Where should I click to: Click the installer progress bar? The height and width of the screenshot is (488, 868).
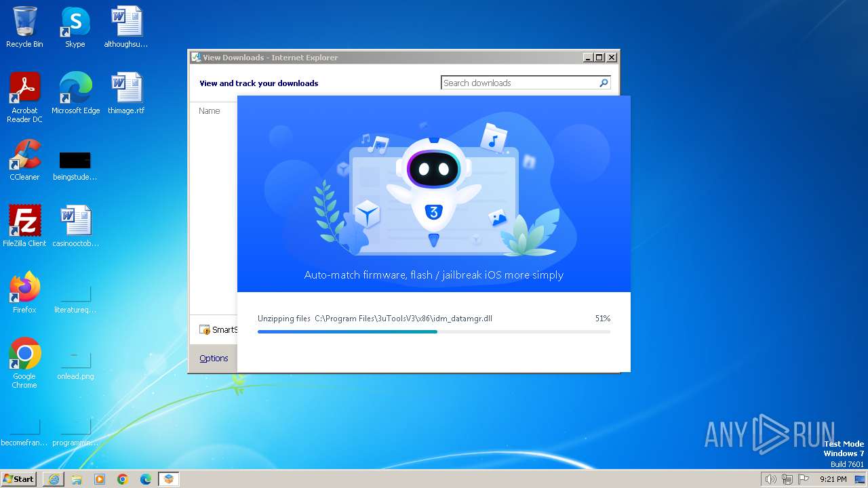tap(434, 331)
